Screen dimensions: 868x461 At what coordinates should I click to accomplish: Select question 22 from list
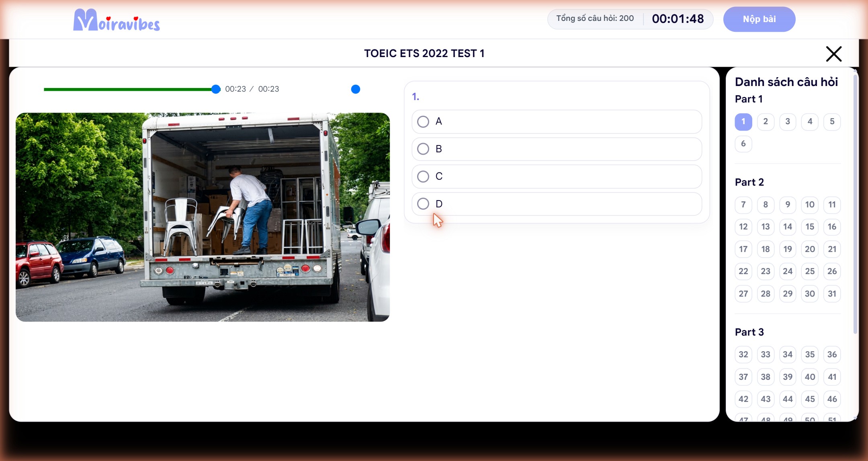pyautogui.click(x=743, y=271)
